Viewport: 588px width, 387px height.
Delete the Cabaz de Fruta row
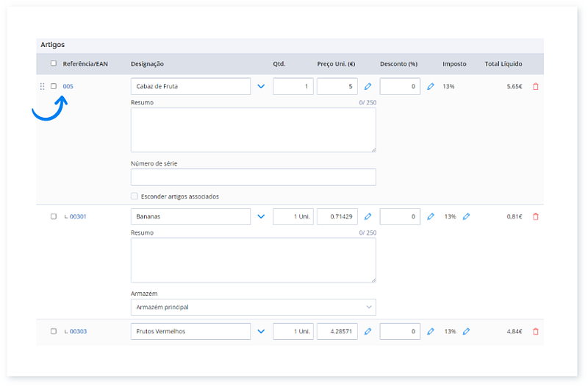535,87
